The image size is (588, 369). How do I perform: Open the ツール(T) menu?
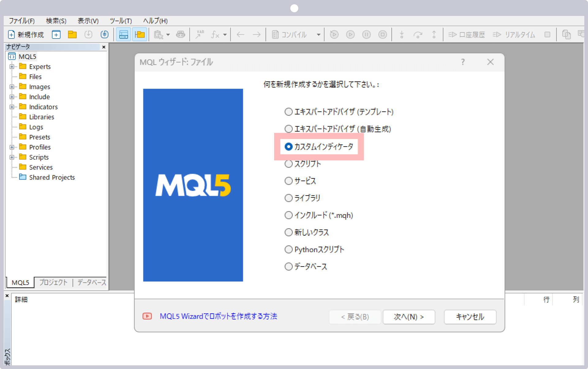121,21
